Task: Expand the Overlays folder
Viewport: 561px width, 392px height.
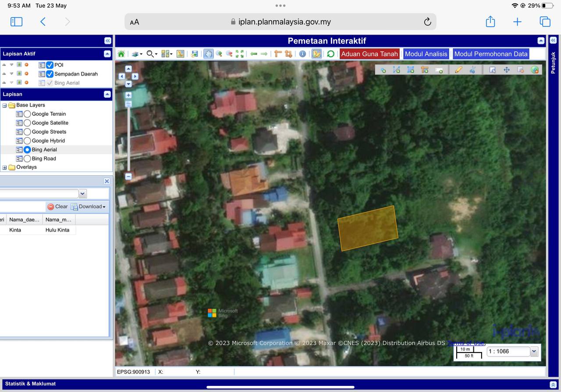Action: (x=5, y=167)
